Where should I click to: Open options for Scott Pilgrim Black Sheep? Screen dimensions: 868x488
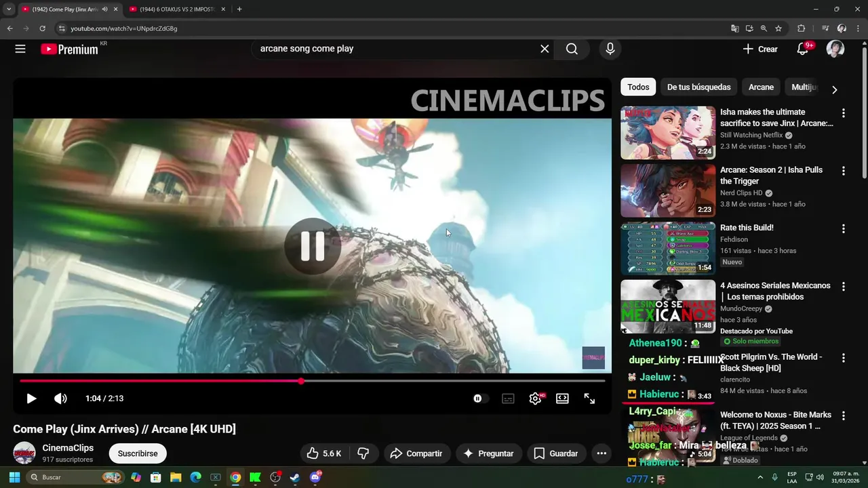point(844,358)
